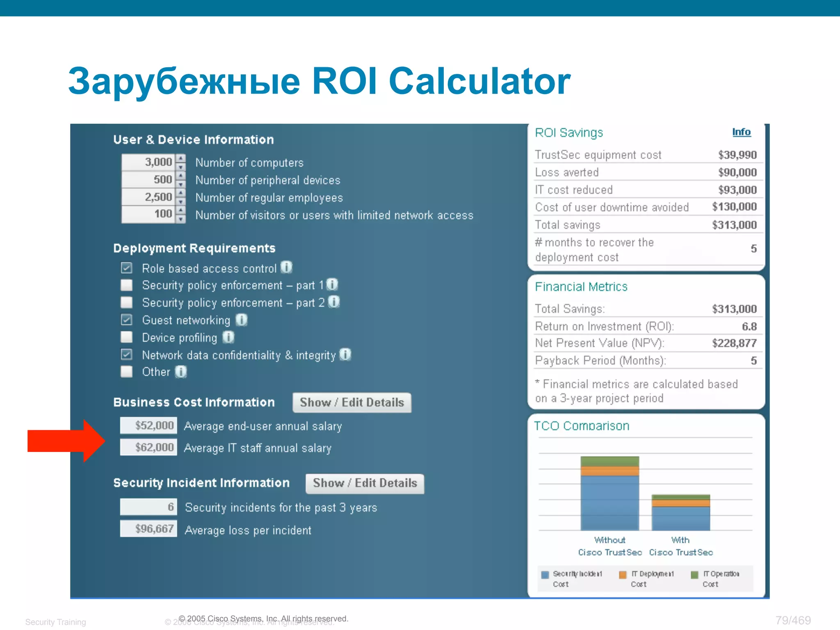The height and width of the screenshot is (630, 840).
Task: Decrease Number of computers with down arrow
Action: pyautogui.click(x=180, y=167)
